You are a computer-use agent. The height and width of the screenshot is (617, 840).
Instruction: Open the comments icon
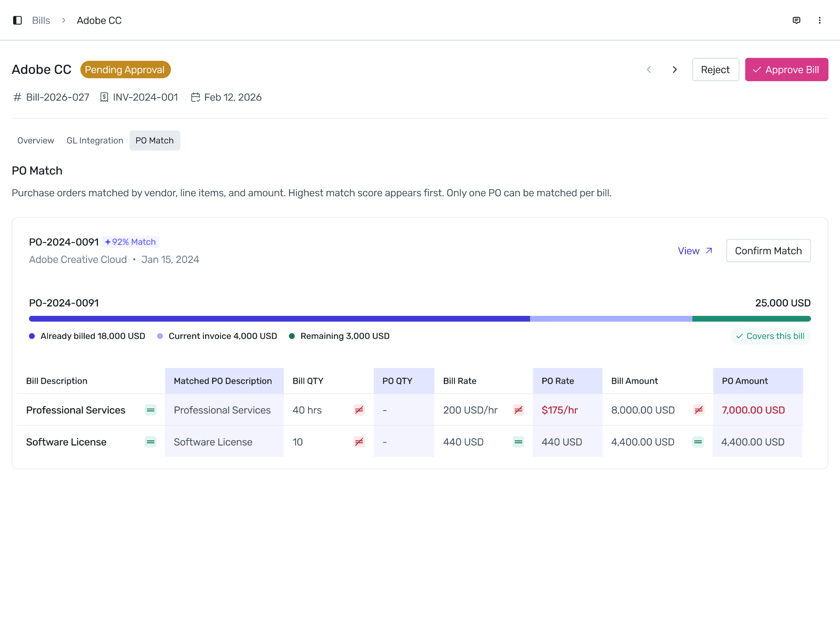pos(797,20)
